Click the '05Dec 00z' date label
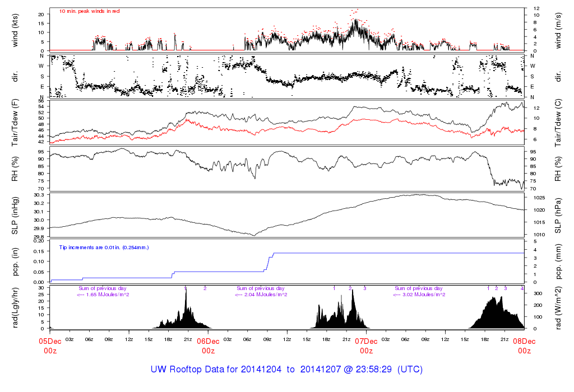This screenshot has width=574, height=392. click(x=50, y=346)
